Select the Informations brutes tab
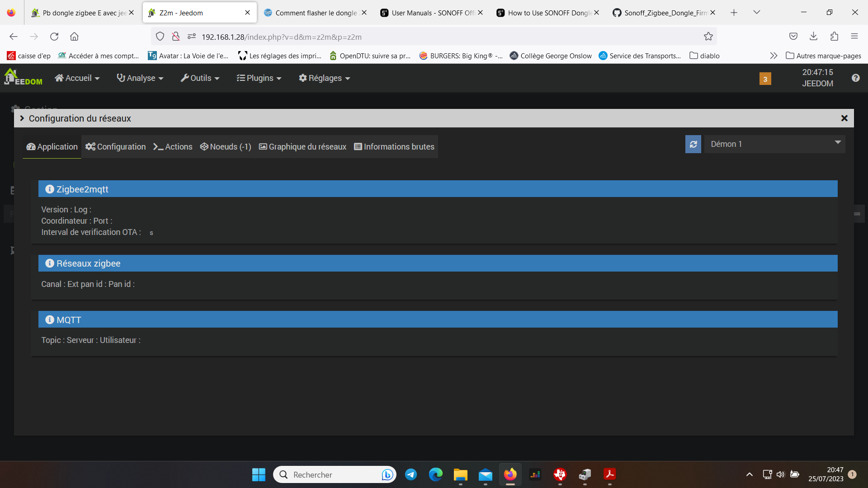This screenshot has width=868, height=488. 394,147
